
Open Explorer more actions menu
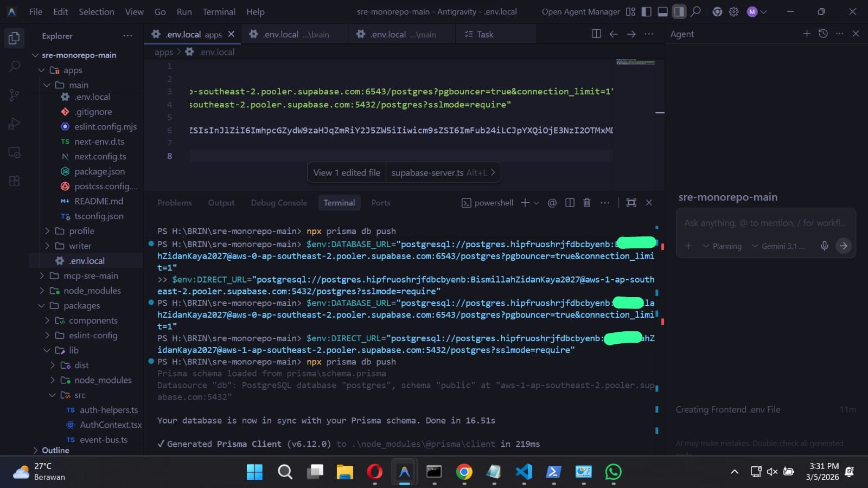[127, 36]
